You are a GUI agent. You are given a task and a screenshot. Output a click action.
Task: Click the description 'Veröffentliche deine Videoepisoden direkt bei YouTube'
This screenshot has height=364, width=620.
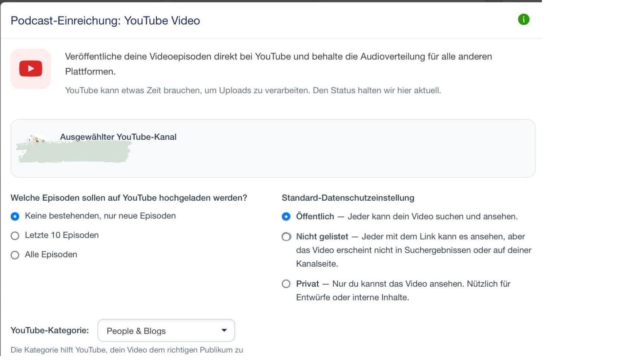(x=279, y=64)
